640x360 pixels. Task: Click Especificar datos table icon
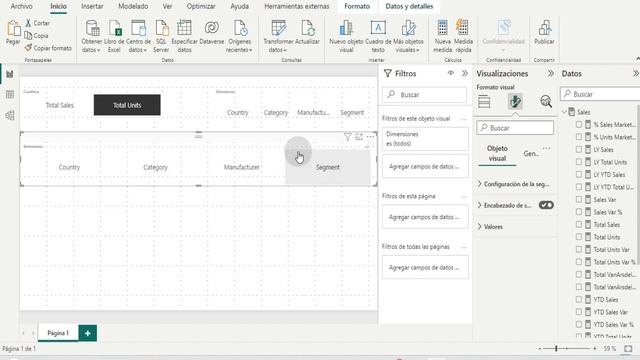point(184,28)
